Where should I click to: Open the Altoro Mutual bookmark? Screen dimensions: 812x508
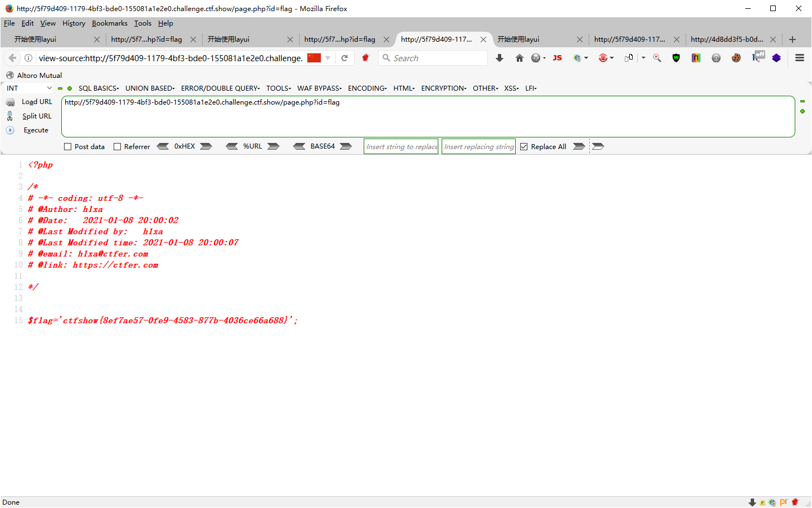point(34,76)
